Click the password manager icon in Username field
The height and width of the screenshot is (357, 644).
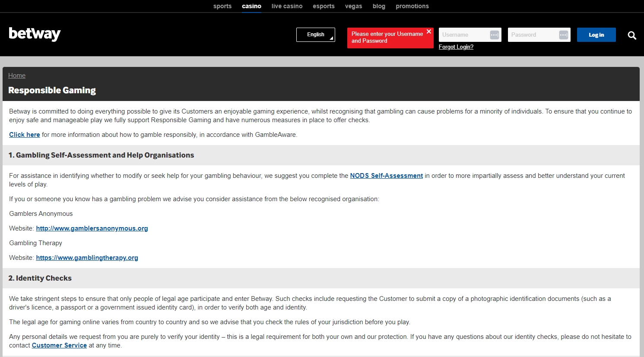(x=495, y=35)
